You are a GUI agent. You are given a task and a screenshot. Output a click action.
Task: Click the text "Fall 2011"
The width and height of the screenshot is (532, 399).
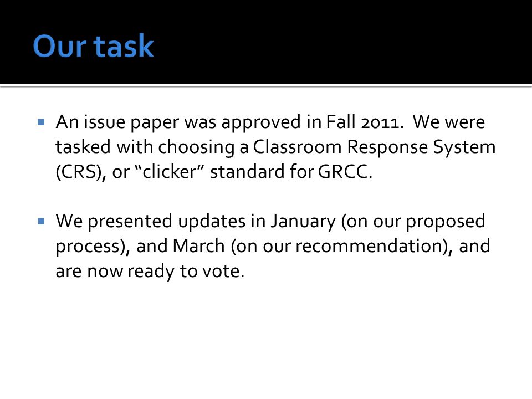[x=365, y=122]
